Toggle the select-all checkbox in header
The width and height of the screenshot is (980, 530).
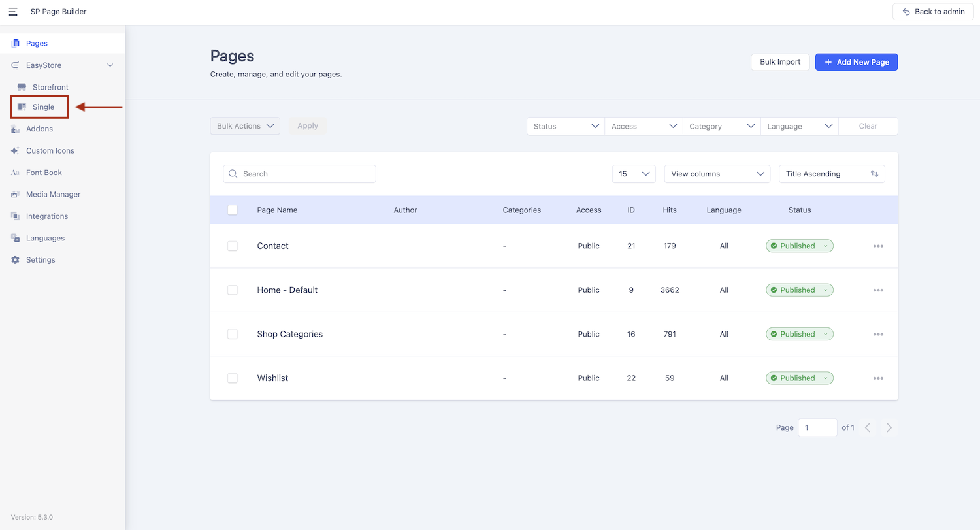point(233,210)
